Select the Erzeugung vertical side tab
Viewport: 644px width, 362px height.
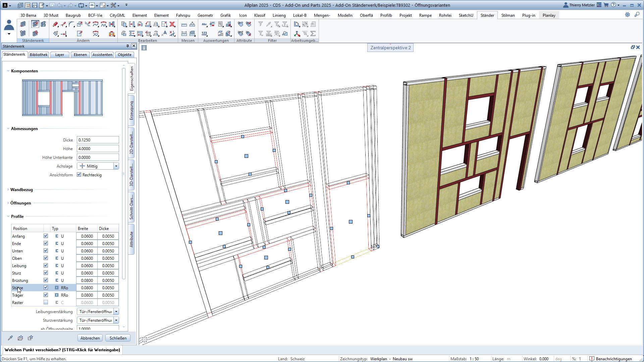131,111
